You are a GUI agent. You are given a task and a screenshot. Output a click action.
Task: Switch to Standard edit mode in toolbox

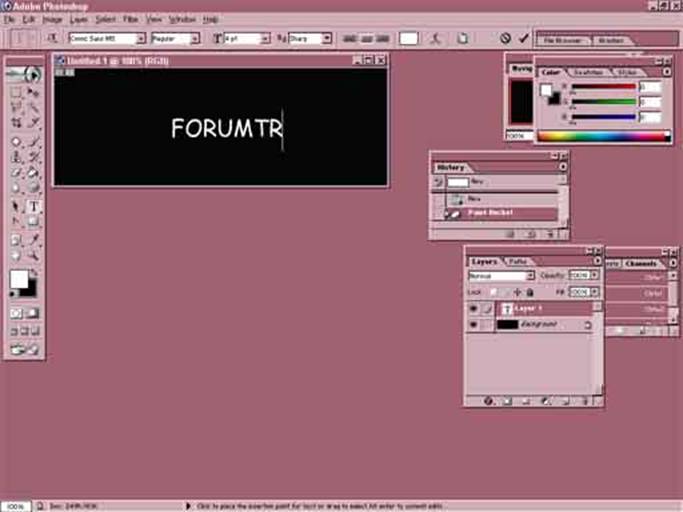[16, 313]
